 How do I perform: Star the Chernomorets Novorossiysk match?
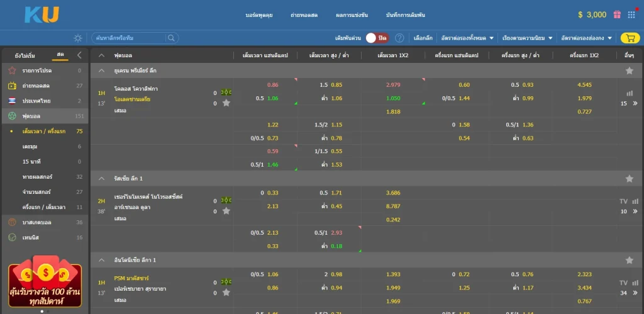tap(226, 211)
